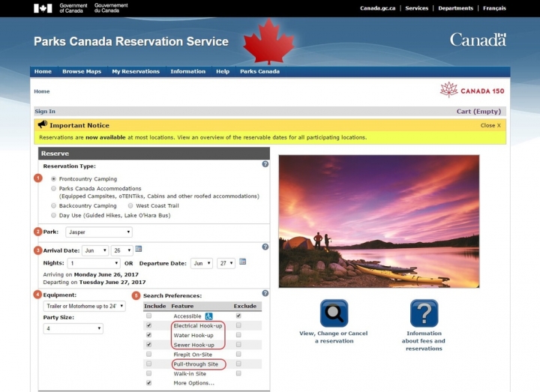
Task: Go to Home in the navigation bar
Action: pos(43,72)
